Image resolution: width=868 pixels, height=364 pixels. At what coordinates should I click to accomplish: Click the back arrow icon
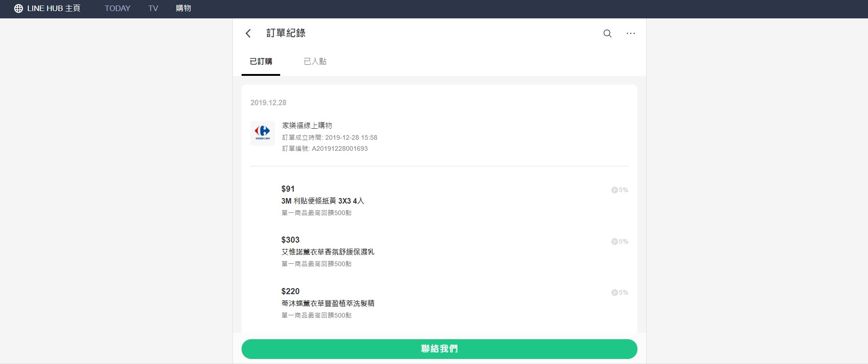click(x=248, y=33)
